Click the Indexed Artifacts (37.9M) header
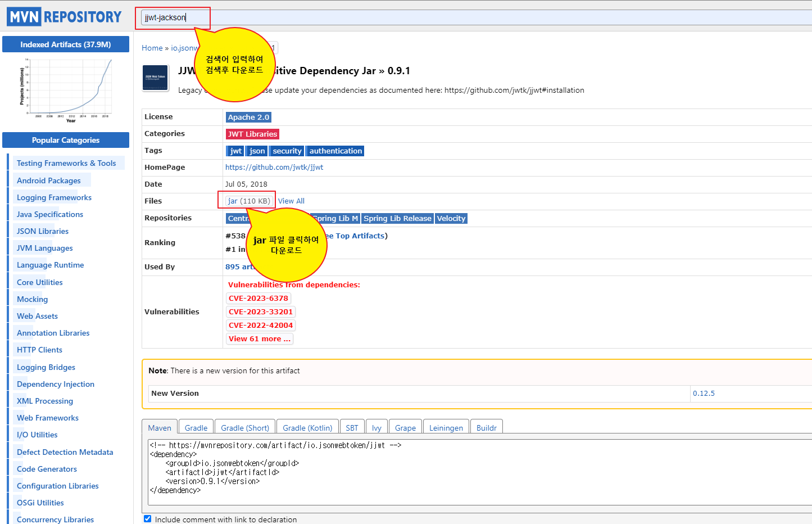 (x=66, y=44)
